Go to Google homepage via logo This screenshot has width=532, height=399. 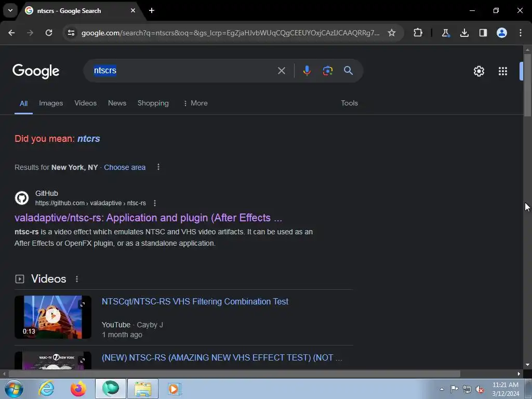[x=36, y=71]
